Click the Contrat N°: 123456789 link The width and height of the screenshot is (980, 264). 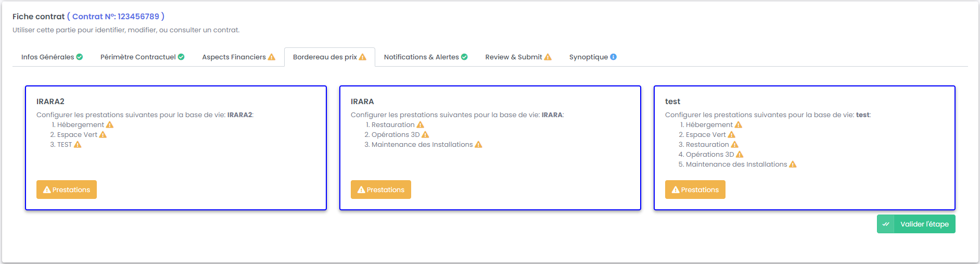[x=116, y=17]
